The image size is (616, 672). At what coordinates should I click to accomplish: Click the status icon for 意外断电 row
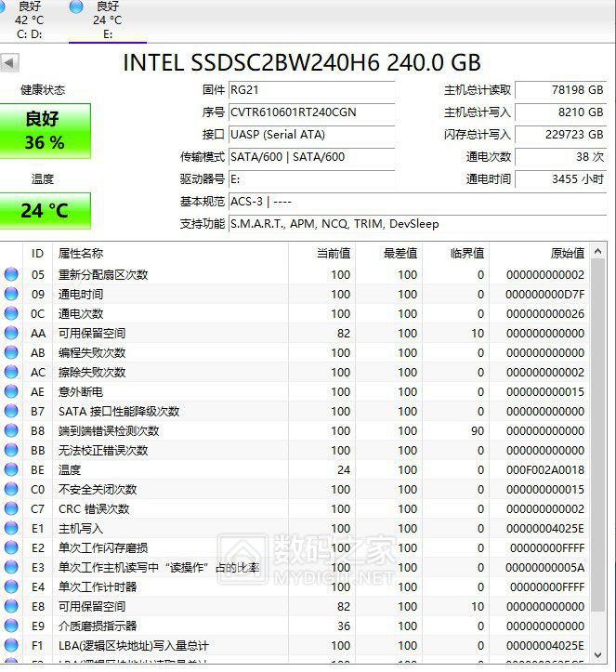pos(11,391)
